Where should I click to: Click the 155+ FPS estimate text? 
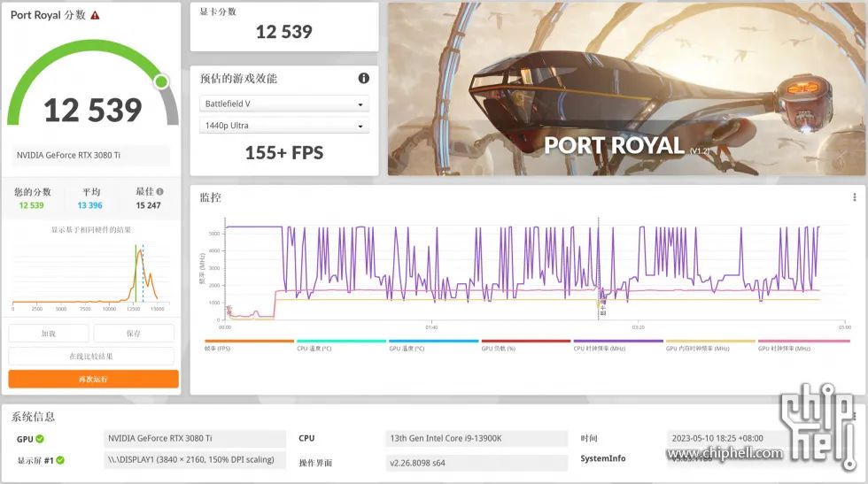pos(284,153)
